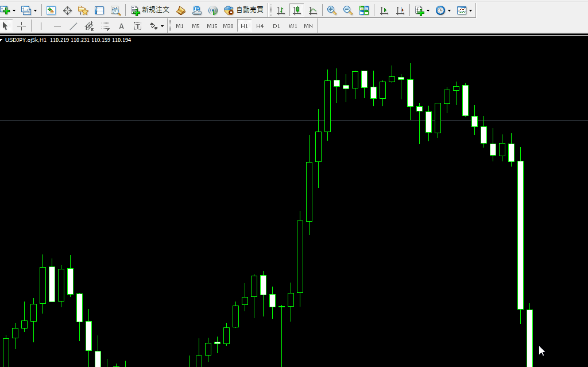
Task: Open the Indicators list icon
Action: tap(420, 10)
